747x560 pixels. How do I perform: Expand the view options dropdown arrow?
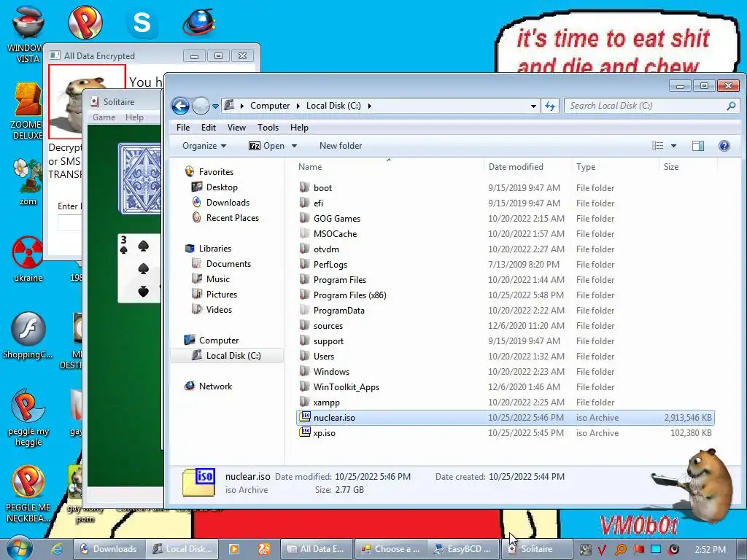[x=673, y=146]
